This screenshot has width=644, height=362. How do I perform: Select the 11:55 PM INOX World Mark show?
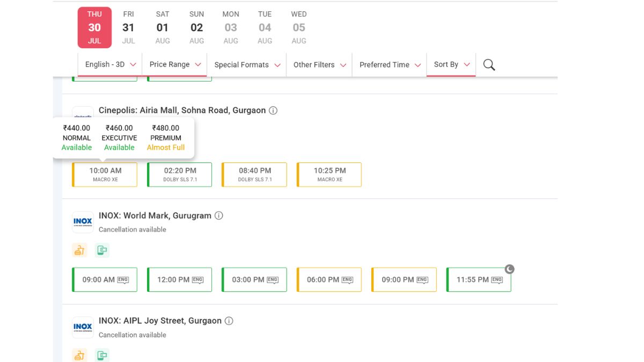click(479, 280)
